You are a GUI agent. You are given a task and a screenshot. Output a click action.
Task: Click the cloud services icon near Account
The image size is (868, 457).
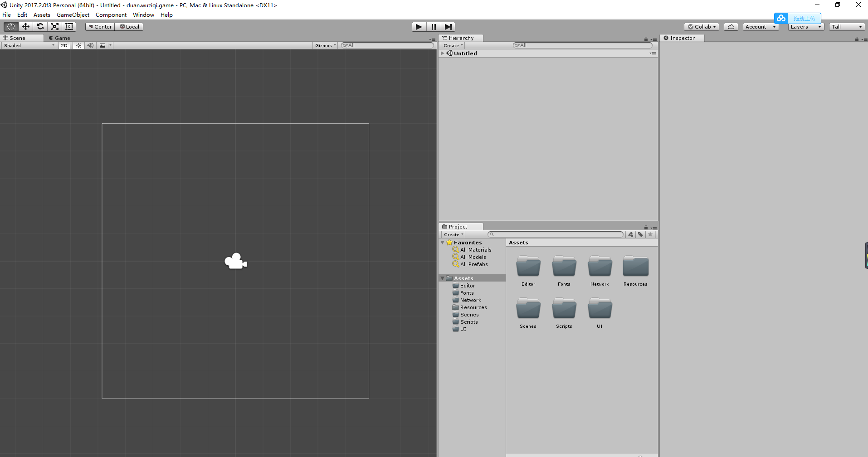[x=731, y=26]
